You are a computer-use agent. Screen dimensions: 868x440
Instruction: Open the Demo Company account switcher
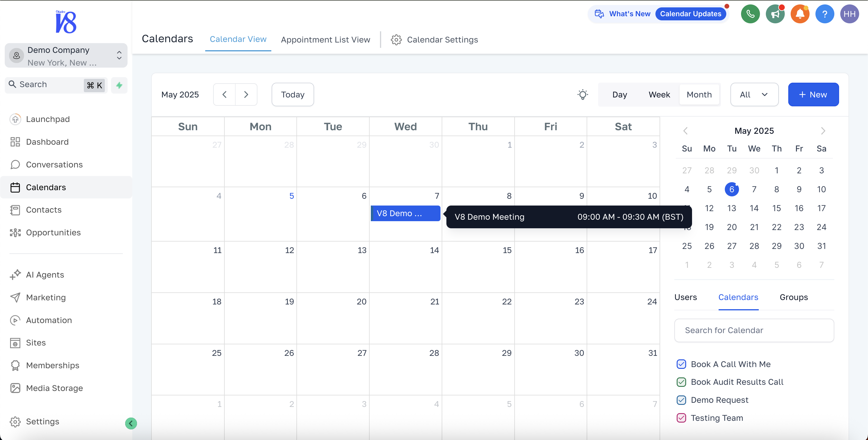pyautogui.click(x=66, y=55)
